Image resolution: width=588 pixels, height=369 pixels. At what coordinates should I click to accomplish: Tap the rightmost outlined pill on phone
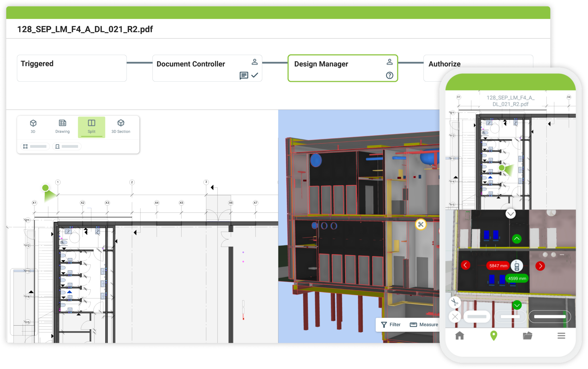coord(550,317)
